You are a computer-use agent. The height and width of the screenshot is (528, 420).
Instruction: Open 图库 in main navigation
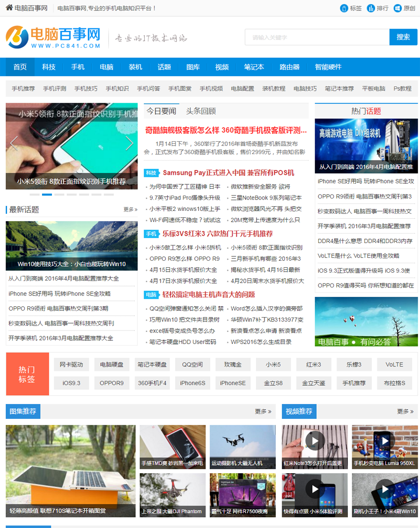coord(193,67)
